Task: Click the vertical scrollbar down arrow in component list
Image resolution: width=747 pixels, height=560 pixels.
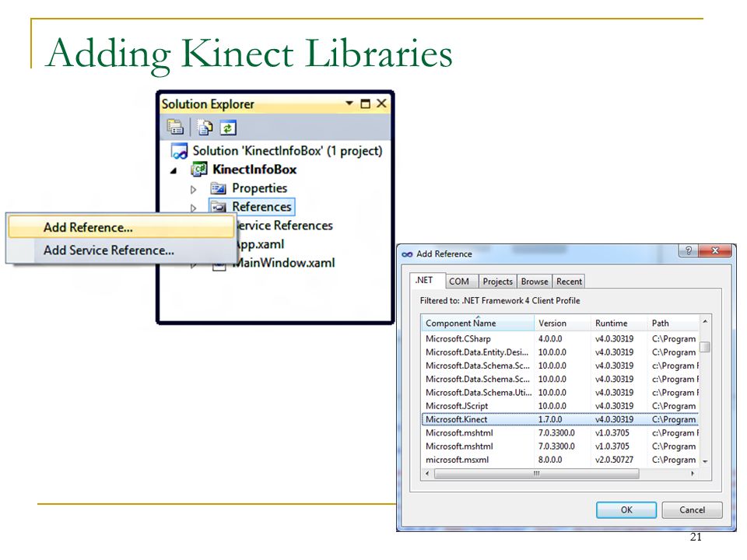Action: [705, 461]
